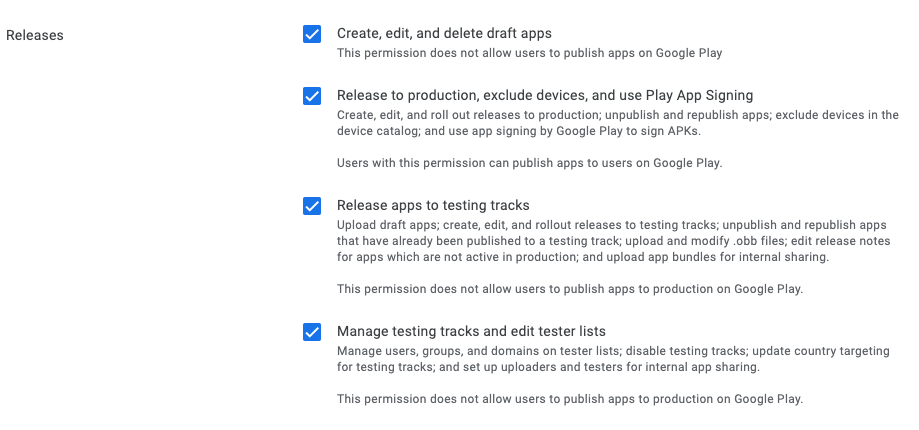Click the draft apps 'publish apps on Google Play' note
Viewport: 919px width, 430px height.
(x=529, y=53)
